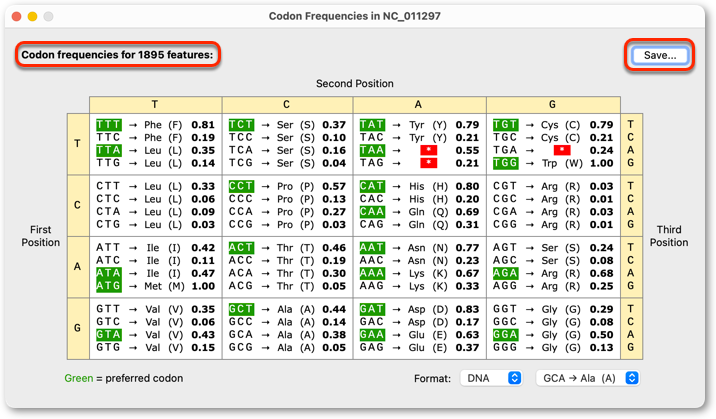Click First Position row header C
The width and height of the screenshot is (716, 419).
[x=78, y=205]
